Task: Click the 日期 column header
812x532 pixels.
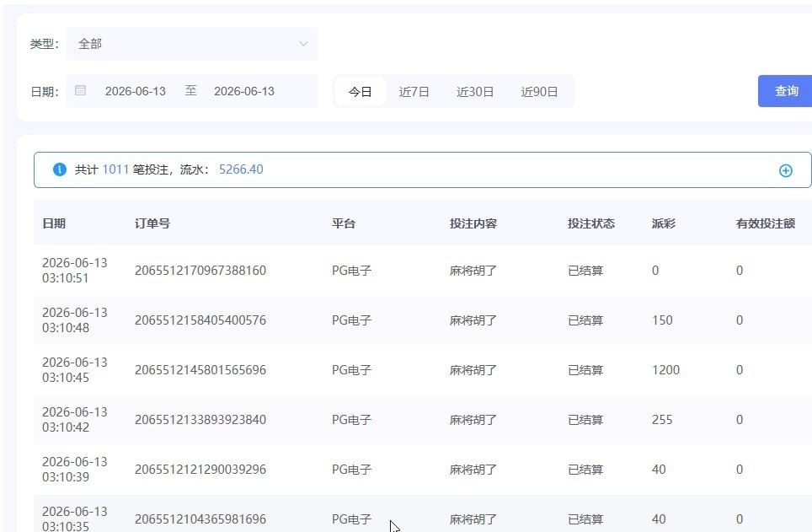Action: pos(54,223)
